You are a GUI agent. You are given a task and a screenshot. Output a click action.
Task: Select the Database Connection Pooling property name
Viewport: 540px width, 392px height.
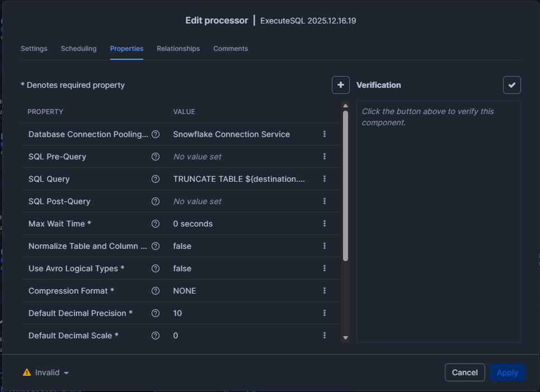[x=88, y=134]
